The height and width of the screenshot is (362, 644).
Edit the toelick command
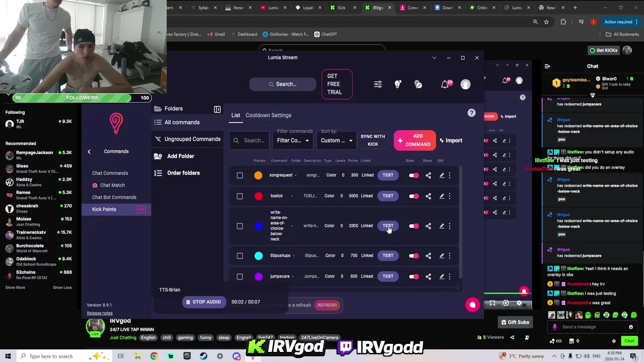(x=442, y=196)
